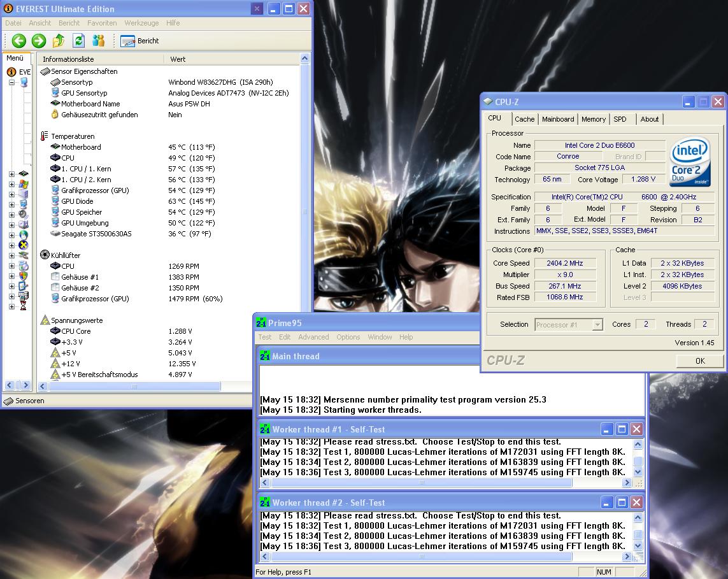Image resolution: width=728 pixels, height=579 pixels.
Task: Click scroll-down arrow in Worker thread #2
Action: (638, 546)
